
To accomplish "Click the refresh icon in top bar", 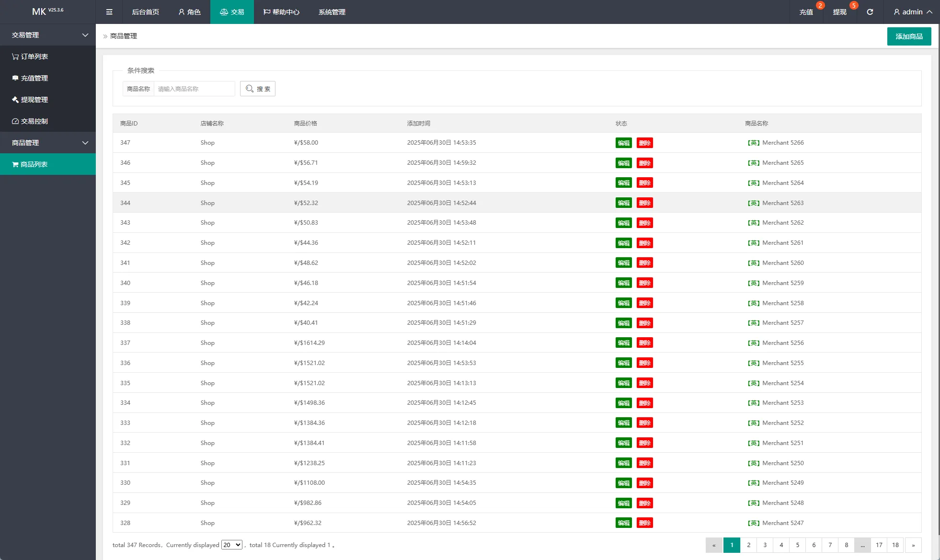I will pyautogui.click(x=870, y=12).
